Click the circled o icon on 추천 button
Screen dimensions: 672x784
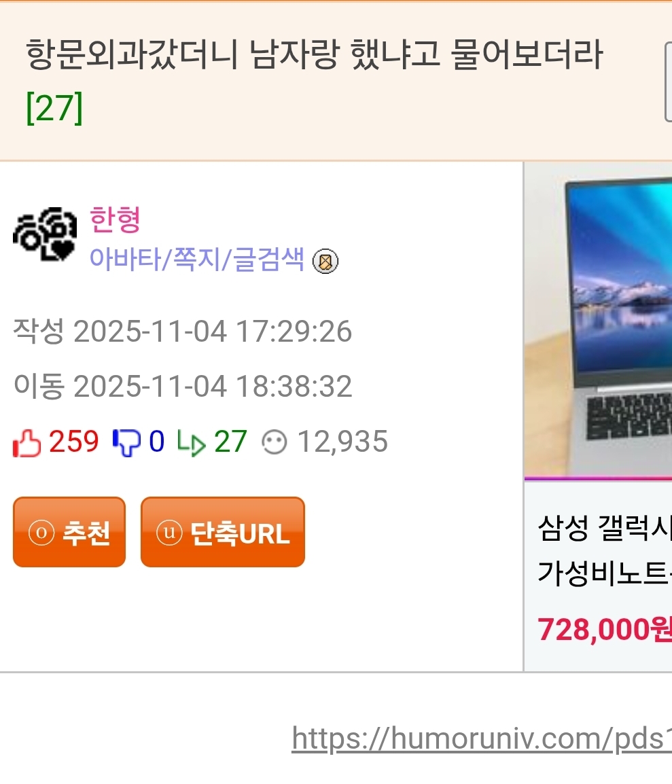[x=41, y=533]
